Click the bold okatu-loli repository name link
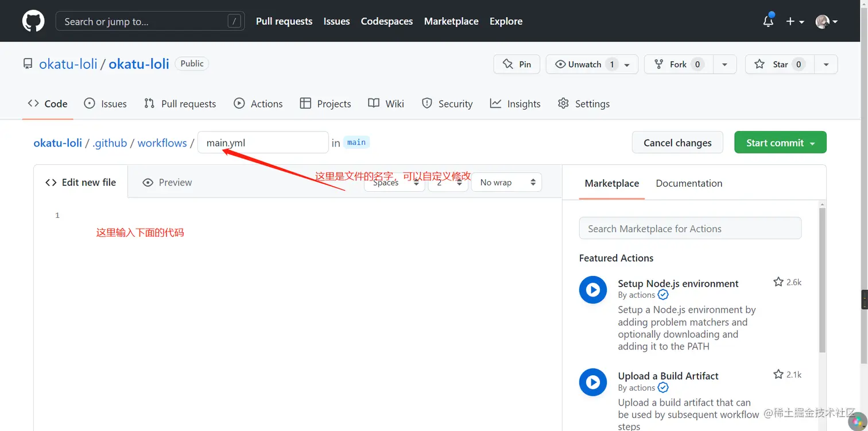This screenshot has width=868, height=431. pos(139,64)
